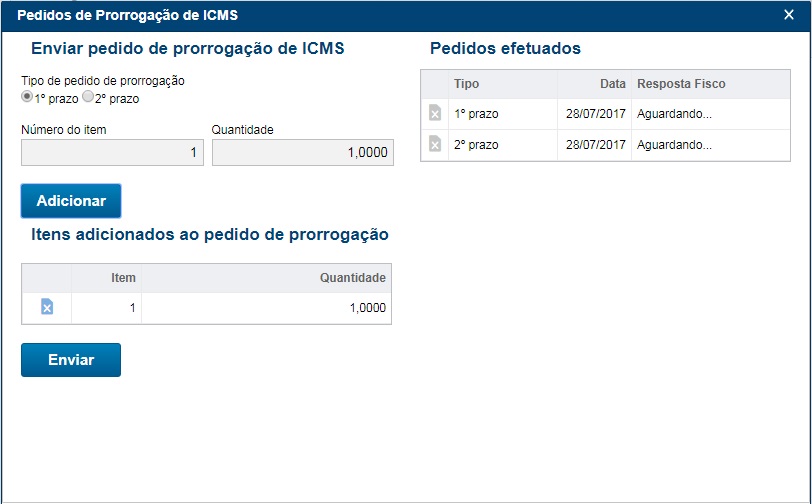Choose the 2º prazo radio option
Screen dimensions: 812x504
click(88, 98)
